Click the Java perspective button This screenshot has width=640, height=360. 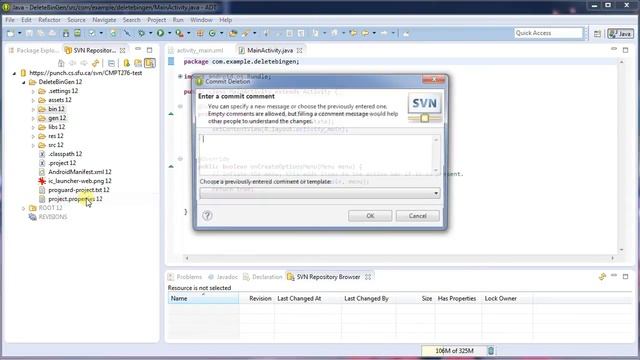point(620,34)
